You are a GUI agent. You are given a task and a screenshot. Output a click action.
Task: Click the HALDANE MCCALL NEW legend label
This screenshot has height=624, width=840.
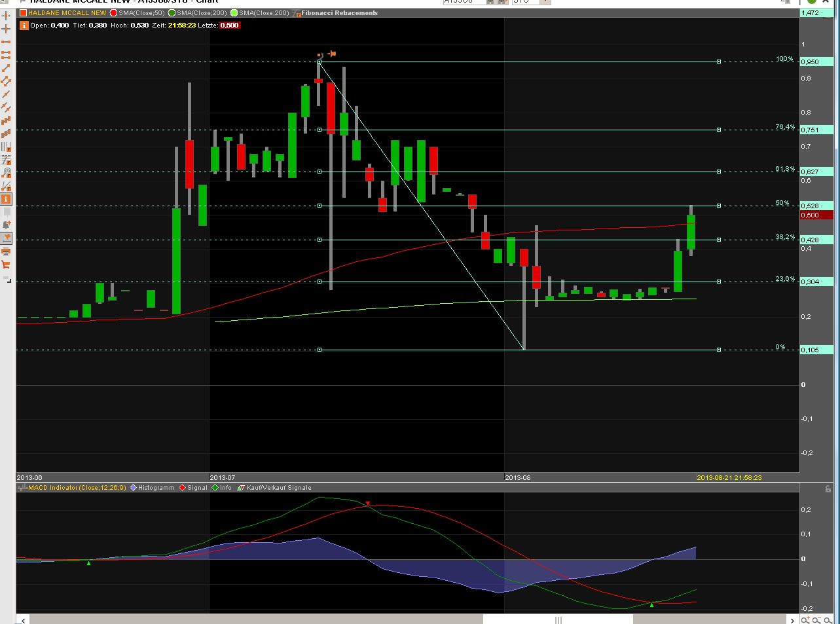pyautogui.click(x=67, y=12)
